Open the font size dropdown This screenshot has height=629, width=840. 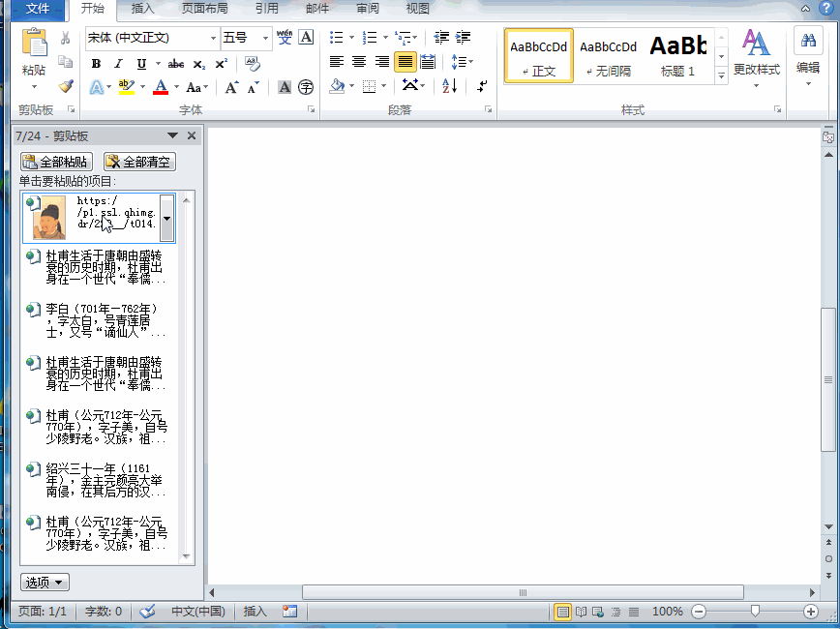pos(265,38)
